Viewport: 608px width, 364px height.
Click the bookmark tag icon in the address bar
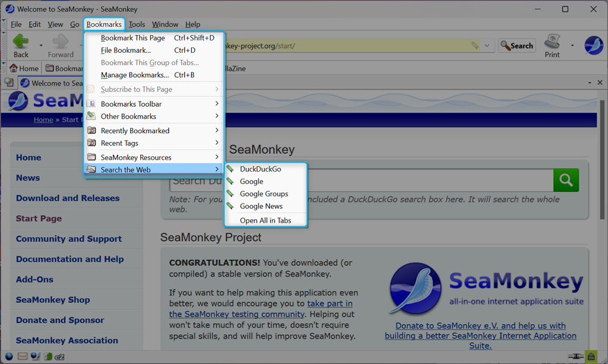click(x=475, y=45)
